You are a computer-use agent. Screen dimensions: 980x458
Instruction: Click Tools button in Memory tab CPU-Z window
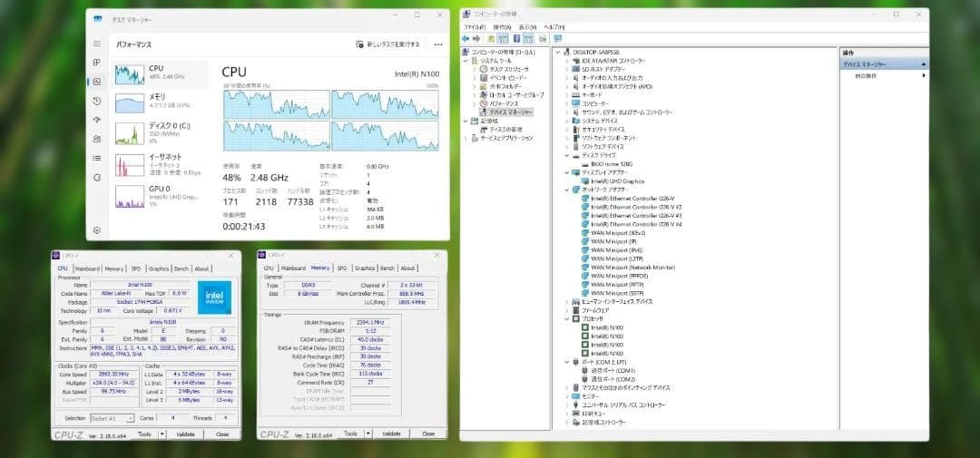pyautogui.click(x=350, y=433)
